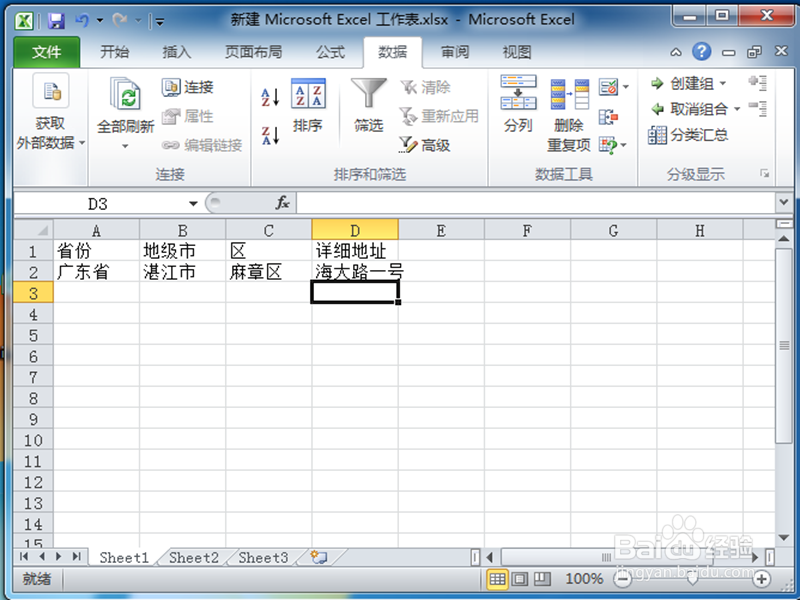Open the Sort (排序) dialog
The height and width of the screenshot is (600, 800).
[x=308, y=106]
